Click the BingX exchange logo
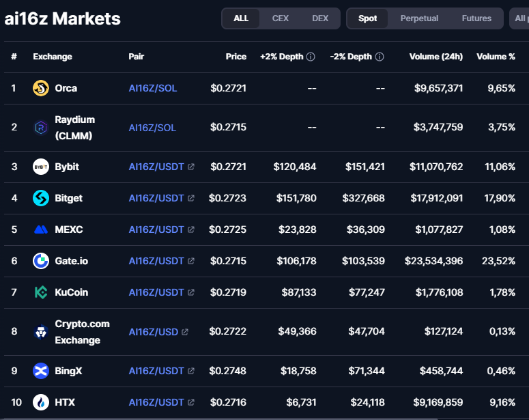 [41, 371]
